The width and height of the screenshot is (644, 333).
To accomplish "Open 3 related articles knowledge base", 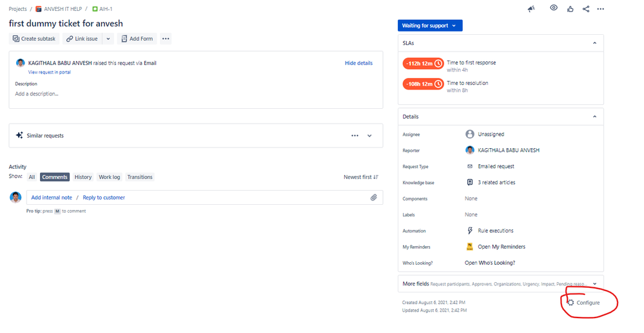I will coord(496,182).
